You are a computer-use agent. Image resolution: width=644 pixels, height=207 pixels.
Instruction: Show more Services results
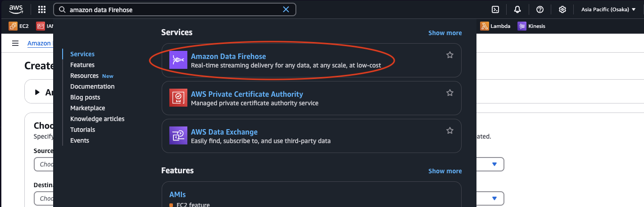445,33
